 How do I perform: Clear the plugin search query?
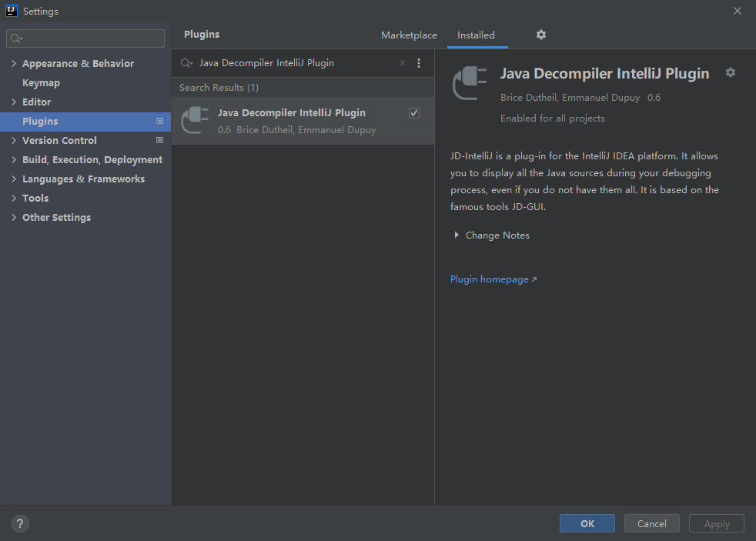[x=402, y=63]
